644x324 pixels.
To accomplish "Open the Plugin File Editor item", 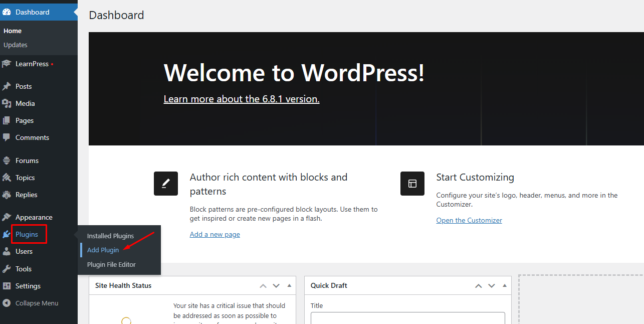I will pos(111,264).
